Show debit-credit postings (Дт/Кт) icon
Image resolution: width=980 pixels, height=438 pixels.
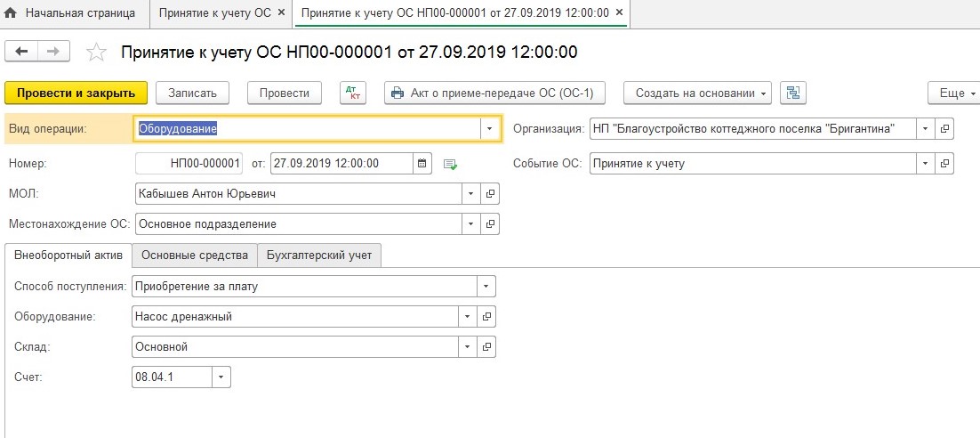coord(353,93)
